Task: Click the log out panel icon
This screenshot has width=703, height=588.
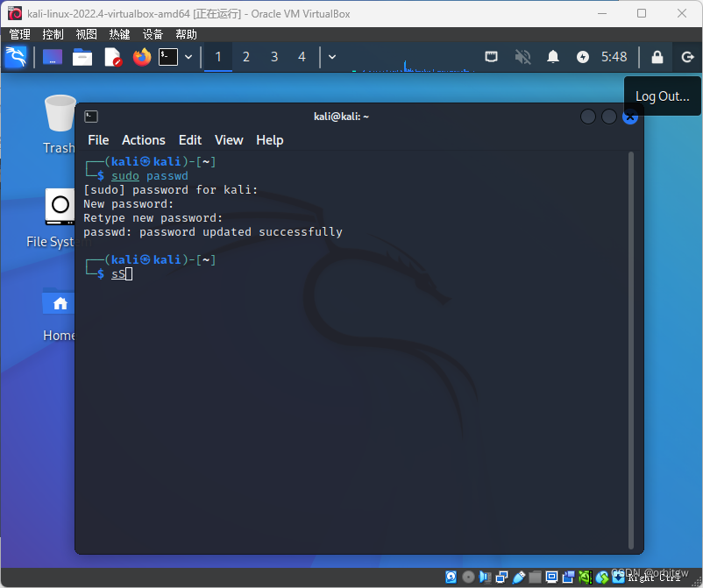Action: [687, 57]
